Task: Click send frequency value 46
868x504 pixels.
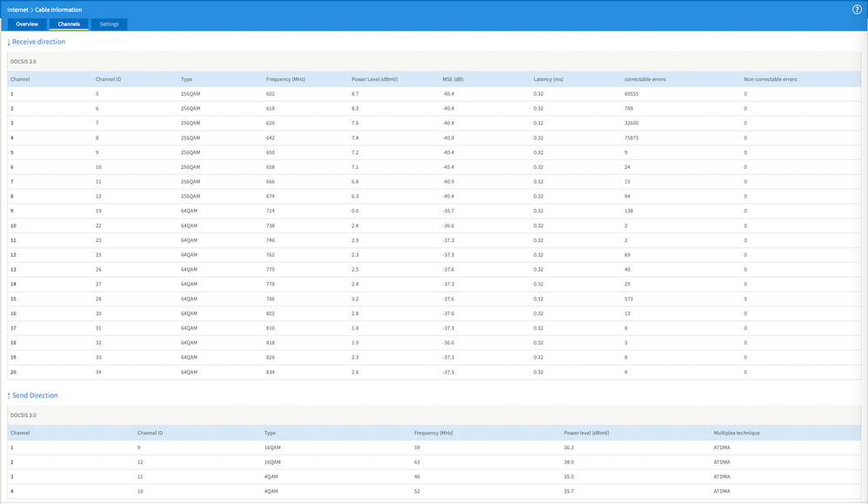Action: [417, 477]
